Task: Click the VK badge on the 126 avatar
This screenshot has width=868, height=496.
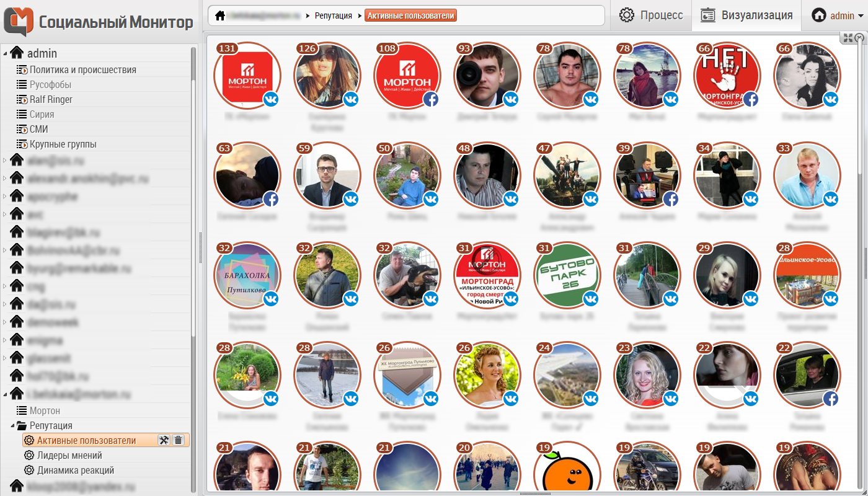Action: pos(351,99)
